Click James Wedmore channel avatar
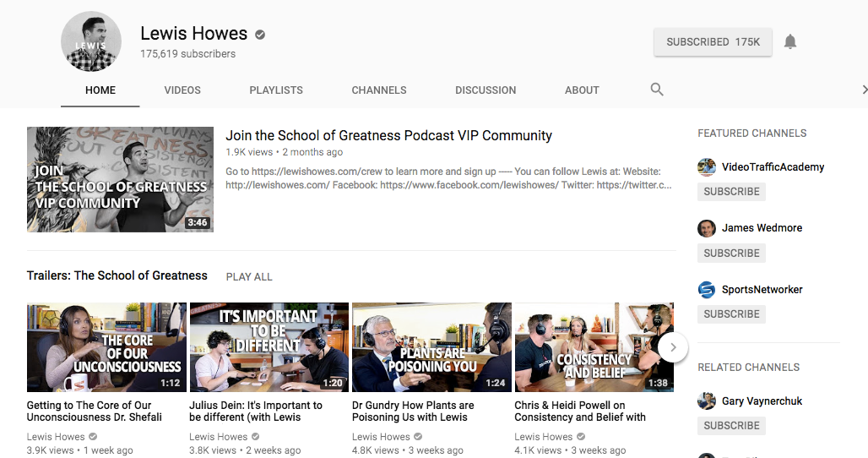This screenshot has width=868, height=458. [707, 228]
